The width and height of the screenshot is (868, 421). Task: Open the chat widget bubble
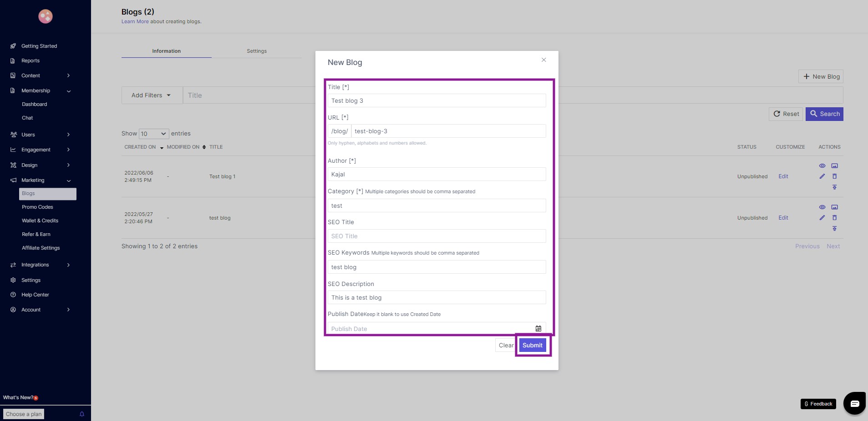(855, 403)
